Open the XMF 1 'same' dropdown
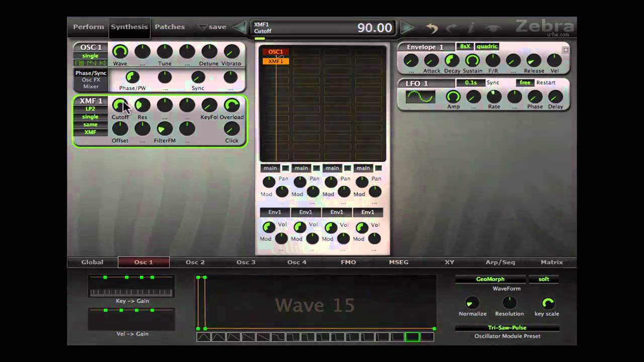Screen dimensions: 644x362 point(91,125)
